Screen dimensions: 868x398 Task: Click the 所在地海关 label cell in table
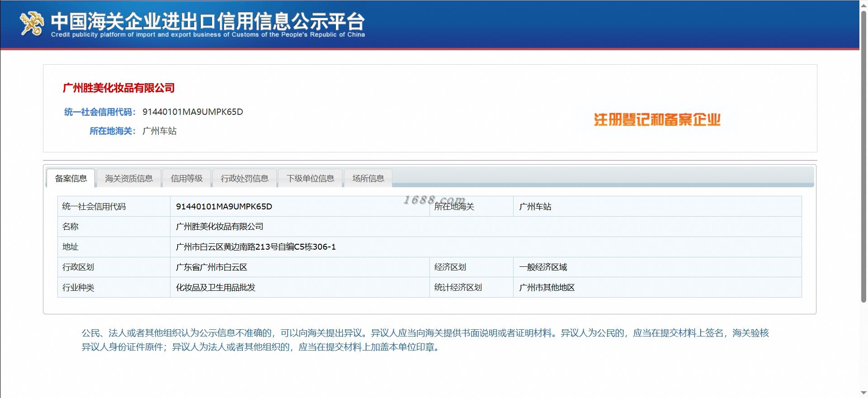[472, 206]
